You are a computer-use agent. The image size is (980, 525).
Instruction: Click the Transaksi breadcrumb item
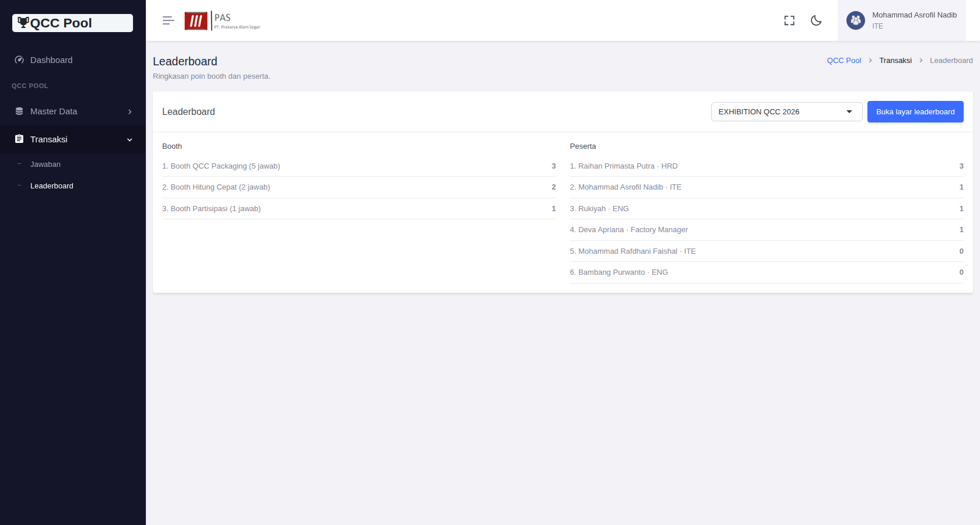coord(895,61)
